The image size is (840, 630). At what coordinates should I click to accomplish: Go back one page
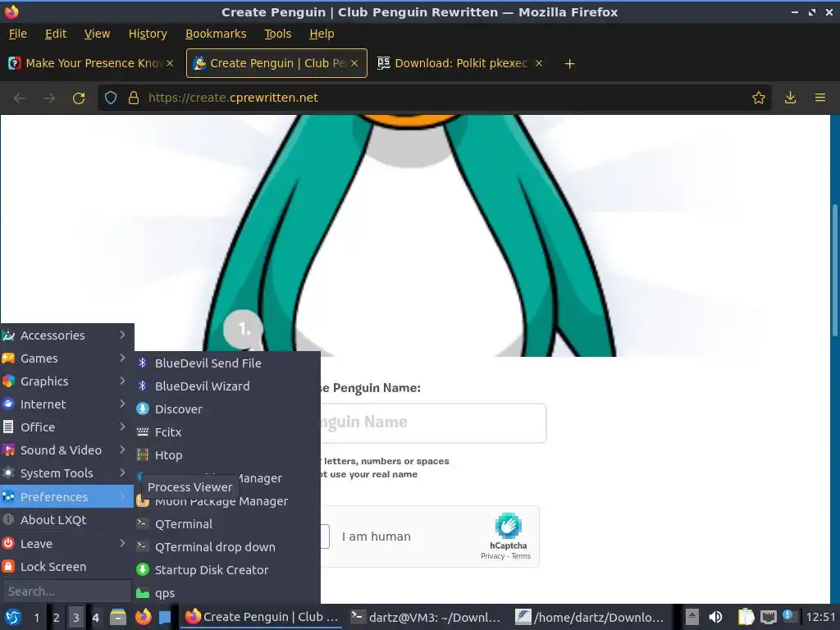coord(20,98)
